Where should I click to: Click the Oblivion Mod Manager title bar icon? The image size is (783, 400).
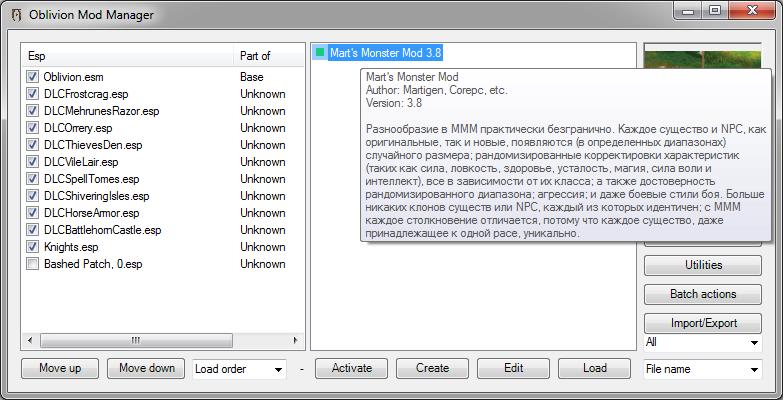[13, 14]
